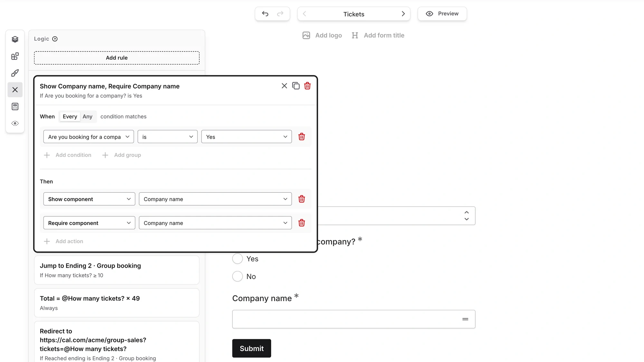This screenshot has height=362, width=644.
Task: Click Add action
Action: [x=63, y=241]
